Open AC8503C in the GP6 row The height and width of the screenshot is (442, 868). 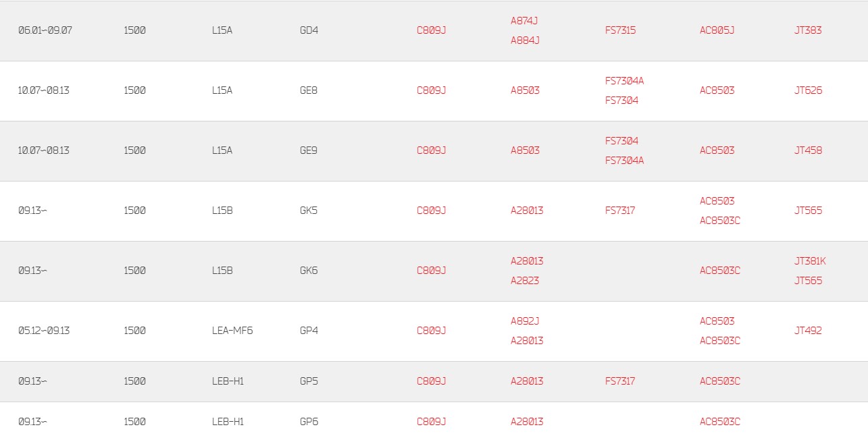720,422
